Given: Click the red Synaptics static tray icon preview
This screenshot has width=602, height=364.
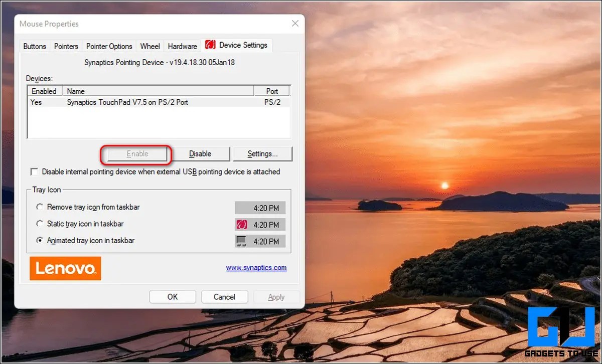Looking at the screenshot, I should pyautogui.click(x=241, y=225).
